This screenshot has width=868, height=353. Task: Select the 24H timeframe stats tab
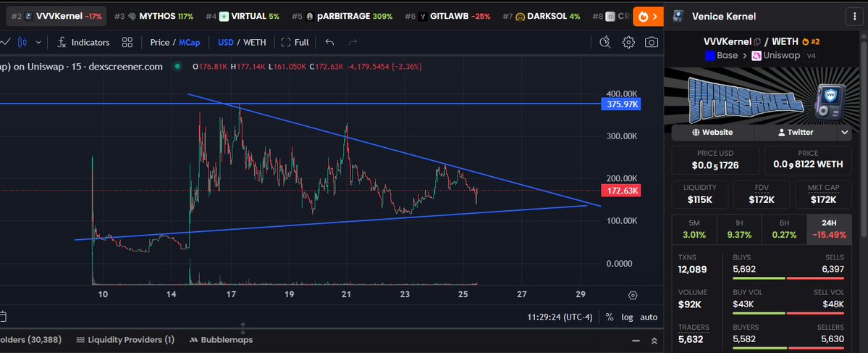tap(829, 230)
